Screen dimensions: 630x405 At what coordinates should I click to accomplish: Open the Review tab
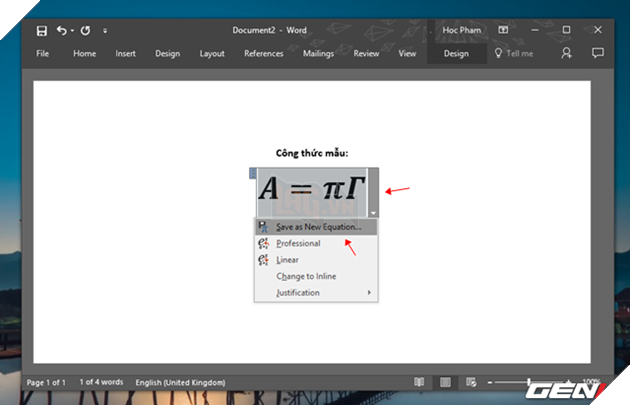(366, 53)
